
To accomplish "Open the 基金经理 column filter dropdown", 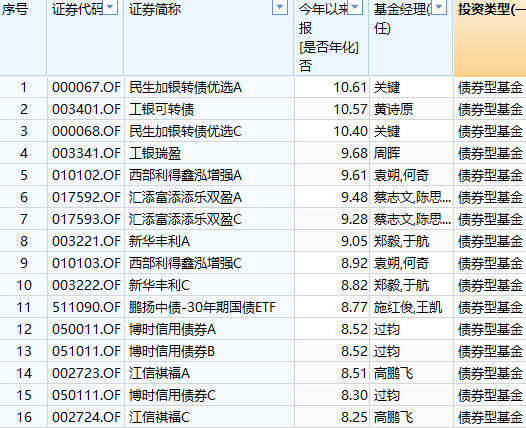I will click(x=439, y=7).
